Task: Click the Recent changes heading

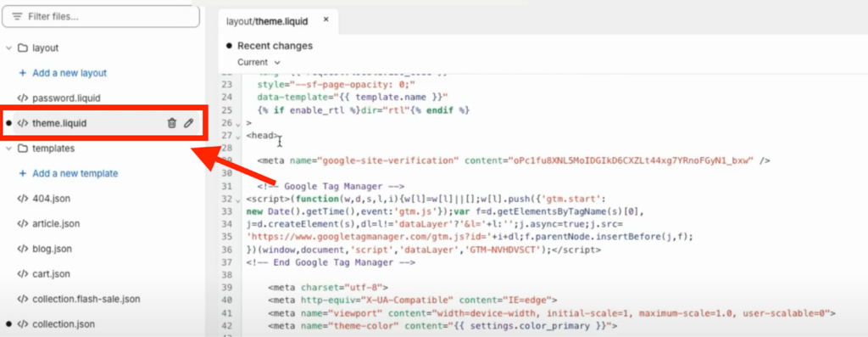Action: click(x=275, y=46)
